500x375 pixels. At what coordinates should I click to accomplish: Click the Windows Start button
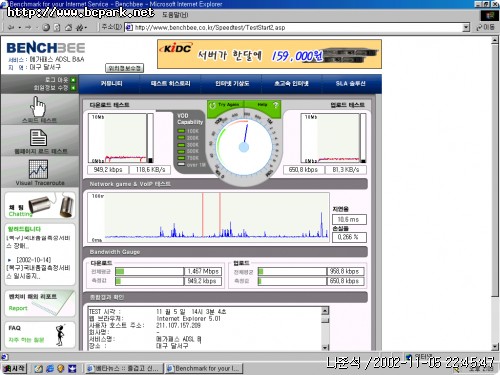14,368
